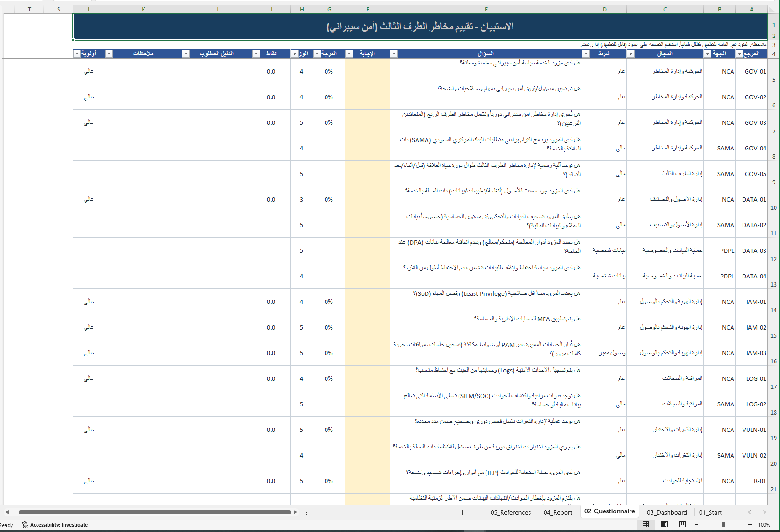Image resolution: width=780 pixels, height=532 pixels.
Task: Click the zoom in plus icon
Action: click(750, 525)
